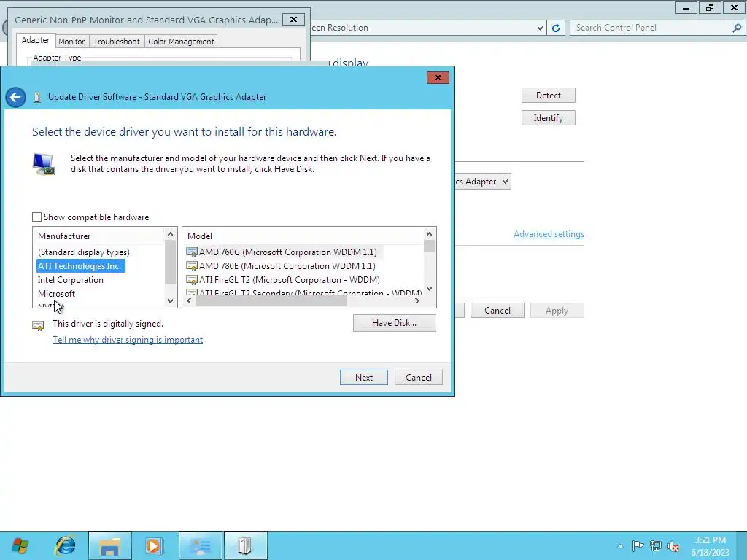Click the Manufacturer list vertical scrollbar thumb
This screenshot has width=747, height=560.
170,262
